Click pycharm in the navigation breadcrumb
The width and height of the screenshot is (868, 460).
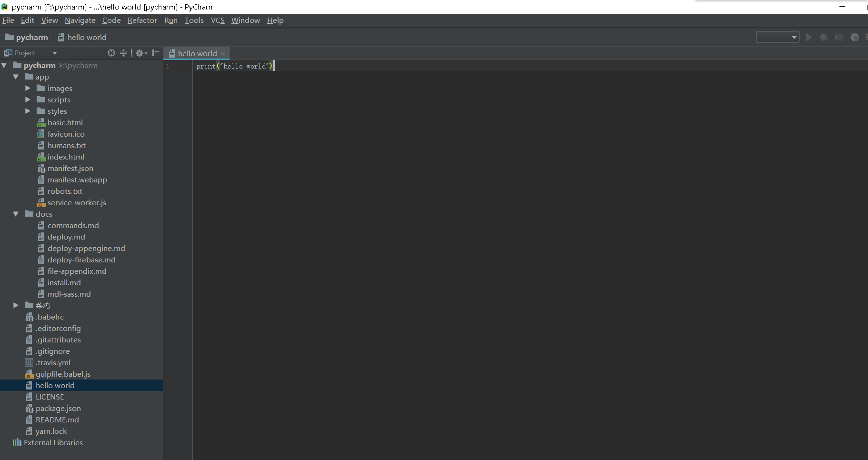click(31, 37)
